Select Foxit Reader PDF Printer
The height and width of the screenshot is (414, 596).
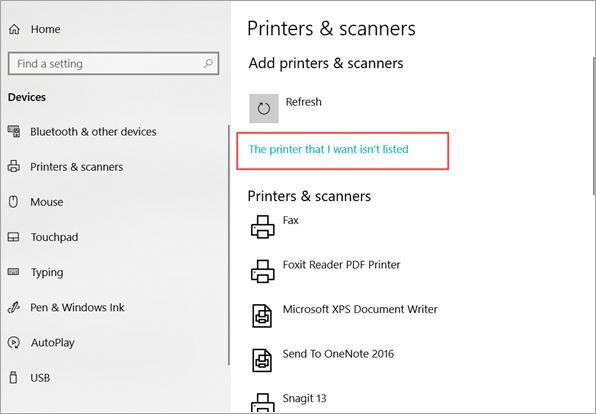click(x=341, y=265)
